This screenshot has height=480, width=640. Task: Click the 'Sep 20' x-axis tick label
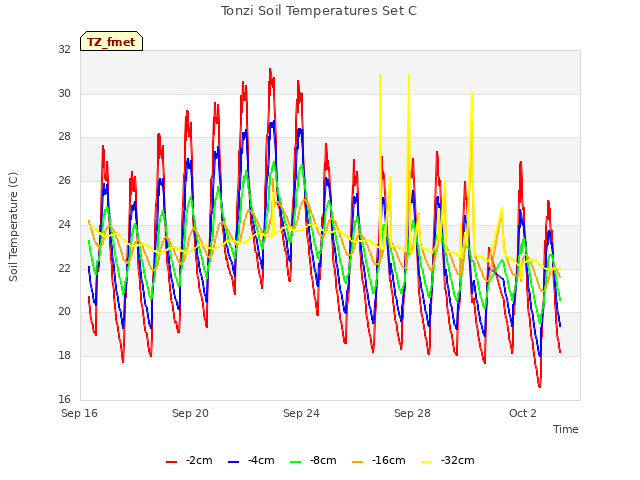pyautogui.click(x=190, y=413)
